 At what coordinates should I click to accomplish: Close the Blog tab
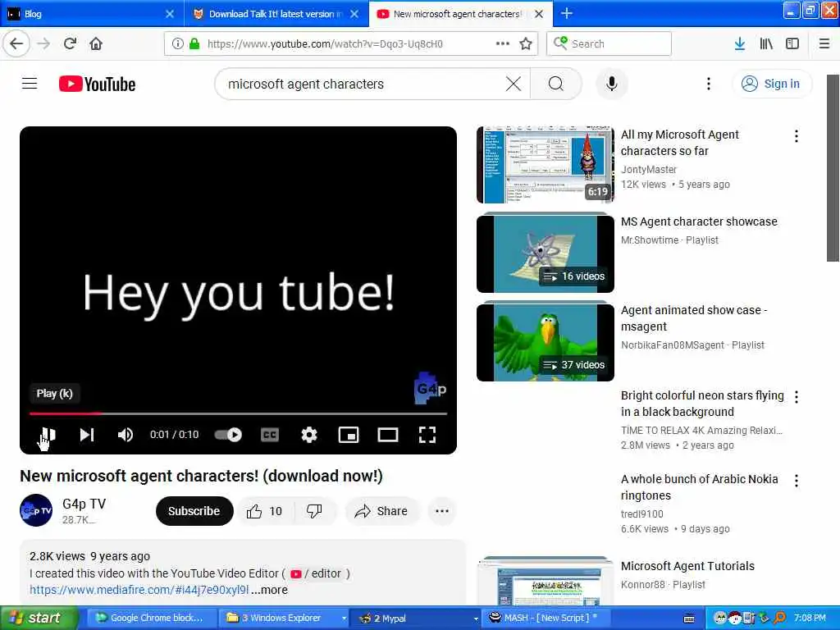170,14
